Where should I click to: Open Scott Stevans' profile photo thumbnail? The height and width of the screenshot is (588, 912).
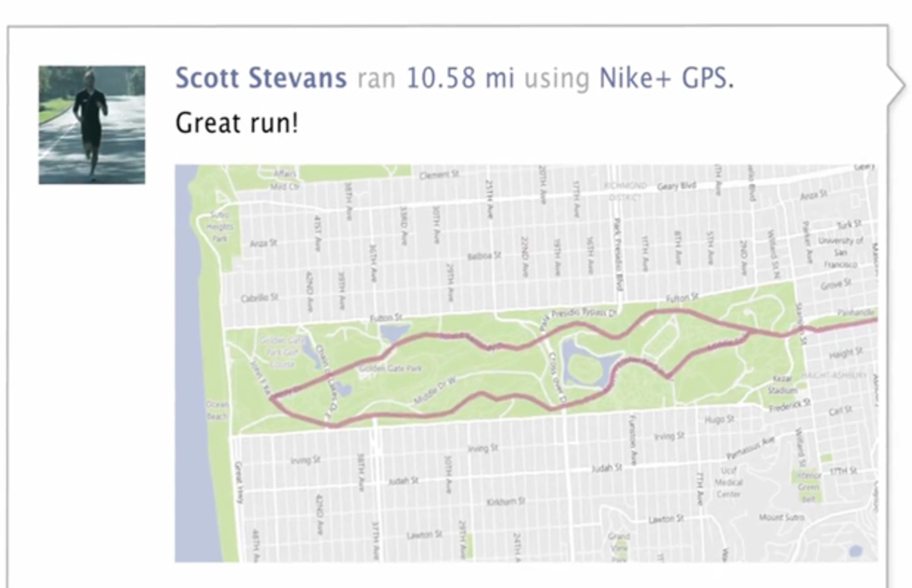(92, 125)
